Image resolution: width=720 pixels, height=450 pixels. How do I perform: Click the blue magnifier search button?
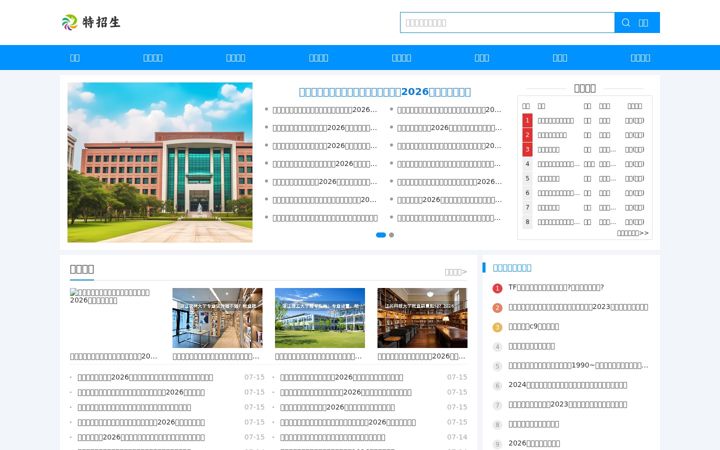click(x=637, y=22)
